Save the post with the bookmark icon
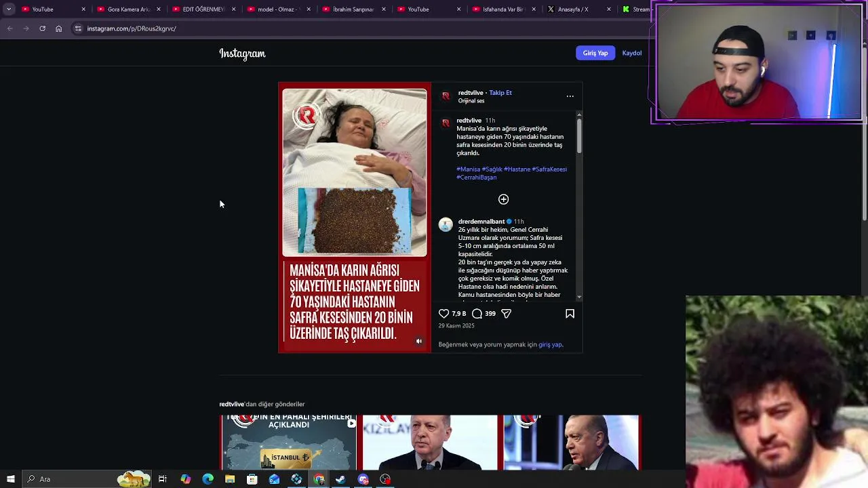 coord(570,314)
